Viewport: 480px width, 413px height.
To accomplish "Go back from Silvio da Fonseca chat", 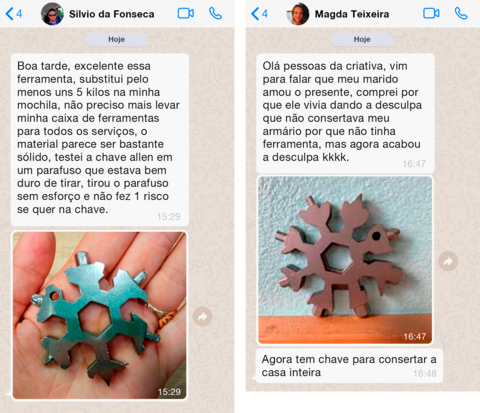I will click(14, 14).
